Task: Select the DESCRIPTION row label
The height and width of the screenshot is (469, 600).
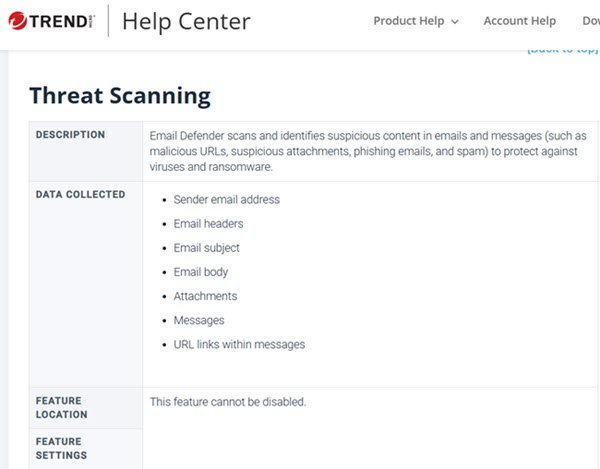Action: [x=70, y=135]
